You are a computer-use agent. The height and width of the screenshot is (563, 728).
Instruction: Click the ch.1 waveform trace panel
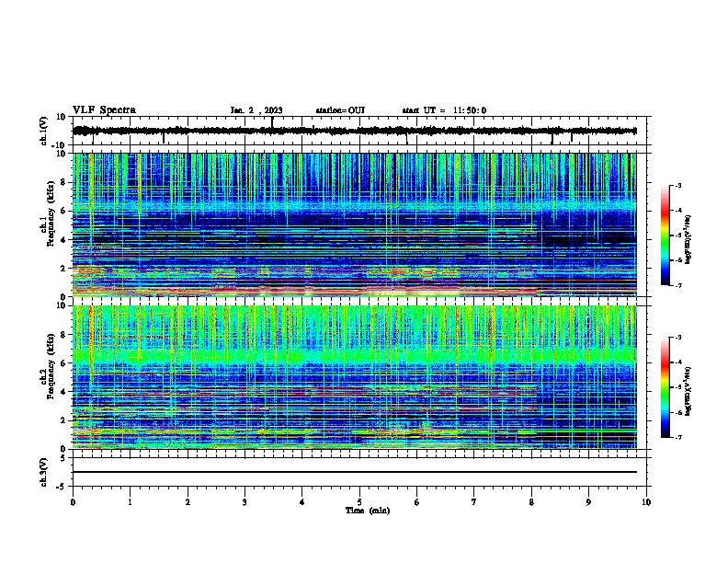(x=359, y=131)
